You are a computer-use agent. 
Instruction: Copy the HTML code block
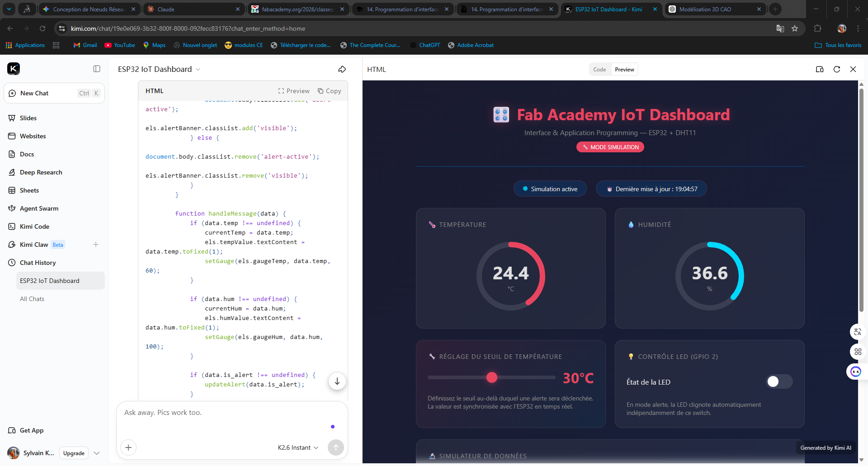330,91
